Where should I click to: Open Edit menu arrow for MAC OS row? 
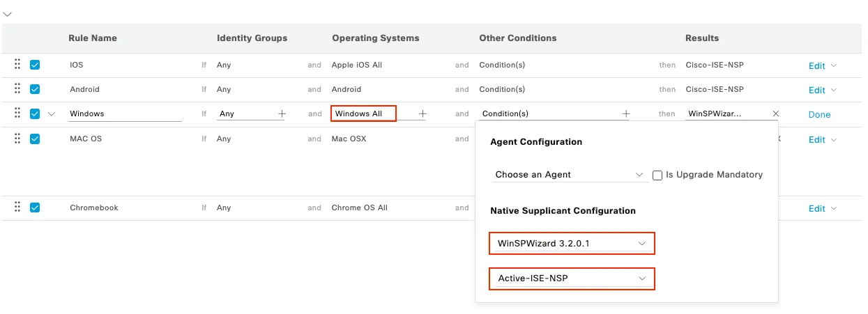(834, 140)
